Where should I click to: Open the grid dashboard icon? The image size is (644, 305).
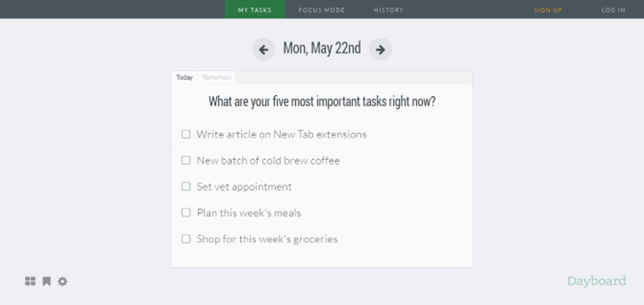tap(30, 281)
